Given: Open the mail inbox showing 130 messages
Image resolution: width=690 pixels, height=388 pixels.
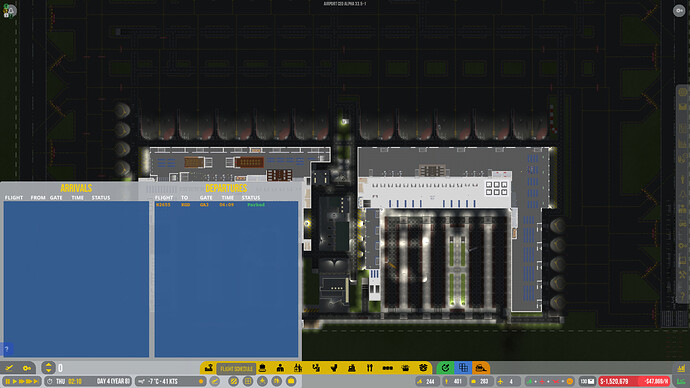Looking at the screenshot, I should [x=587, y=381].
